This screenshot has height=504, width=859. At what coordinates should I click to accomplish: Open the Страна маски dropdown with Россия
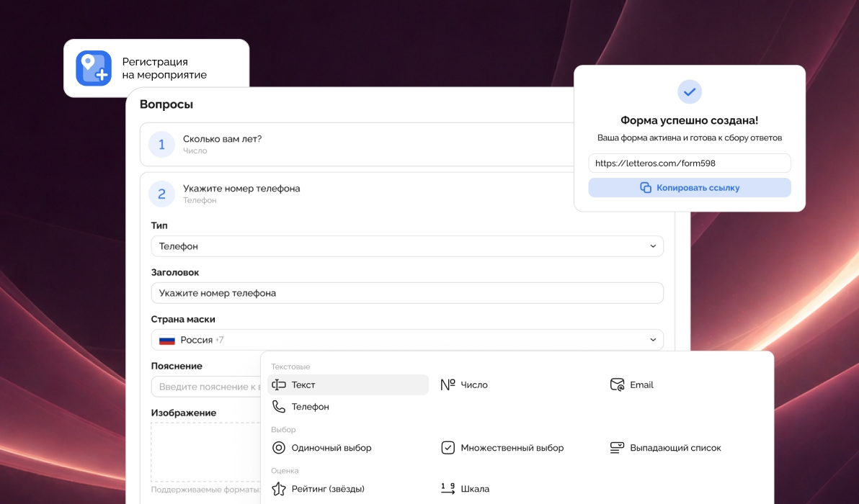point(407,340)
